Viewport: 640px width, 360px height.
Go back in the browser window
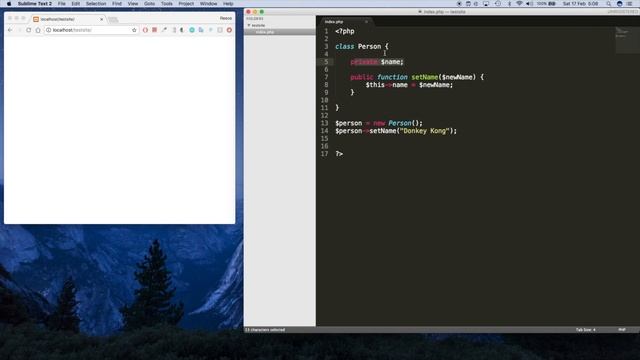pyautogui.click(x=10, y=30)
